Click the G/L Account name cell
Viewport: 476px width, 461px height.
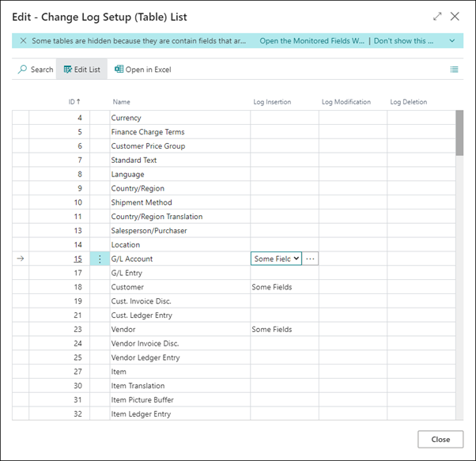[x=180, y=259]
